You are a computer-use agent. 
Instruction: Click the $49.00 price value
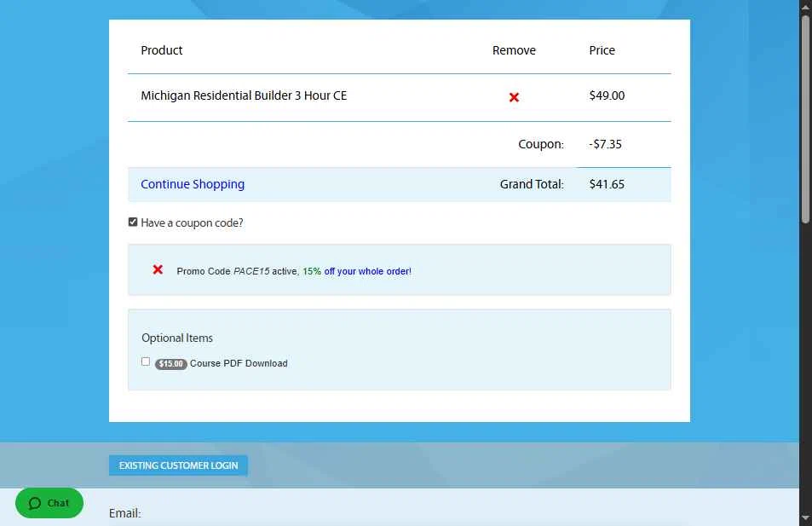pos(607,95)
